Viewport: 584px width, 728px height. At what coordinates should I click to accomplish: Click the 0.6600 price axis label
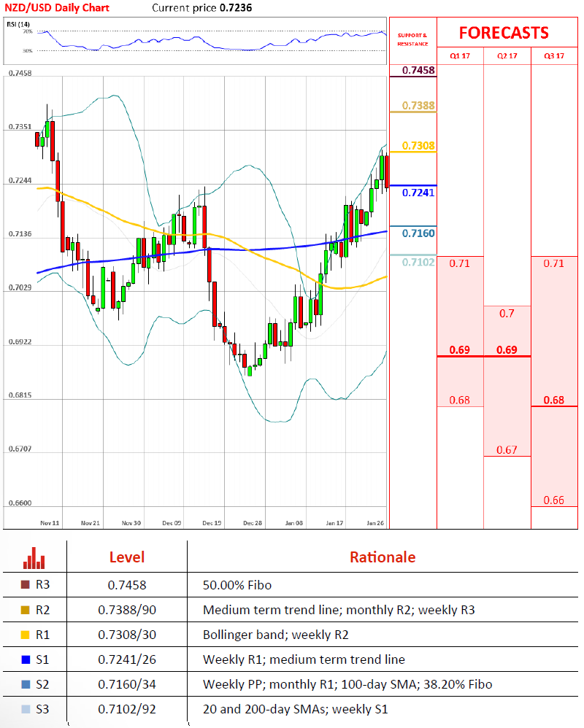click(20, 503)
